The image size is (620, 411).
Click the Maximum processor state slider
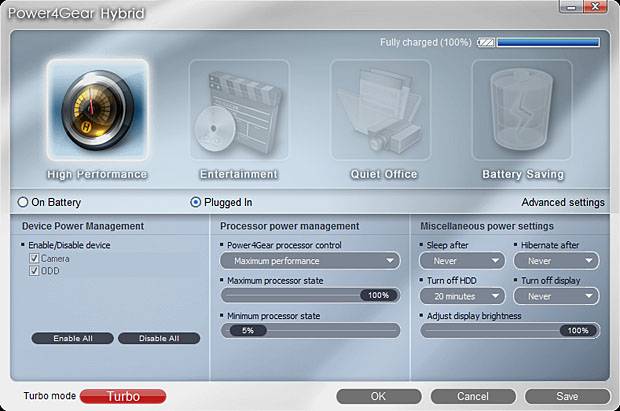click(310, 295)
